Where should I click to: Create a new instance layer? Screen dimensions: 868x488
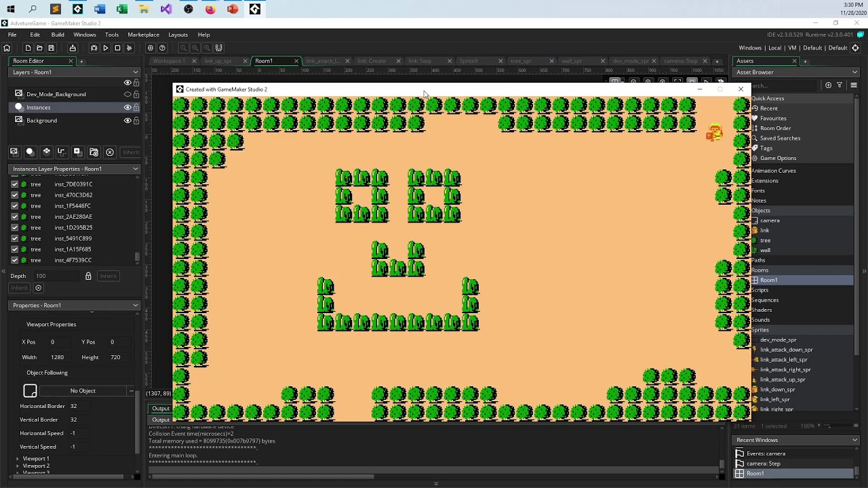(29, 152)
